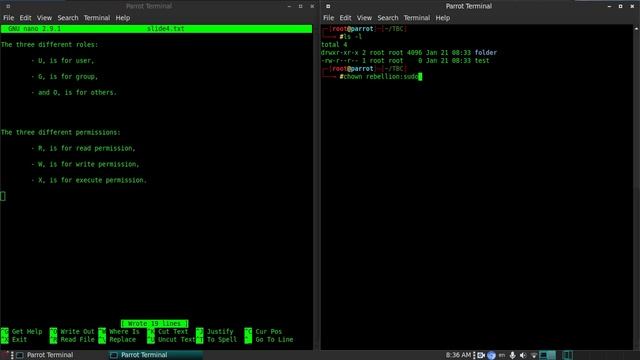Switch to second workspace in the pager
Image resolution: width=640 pixels, height=360 pixels.
[551, 356]
